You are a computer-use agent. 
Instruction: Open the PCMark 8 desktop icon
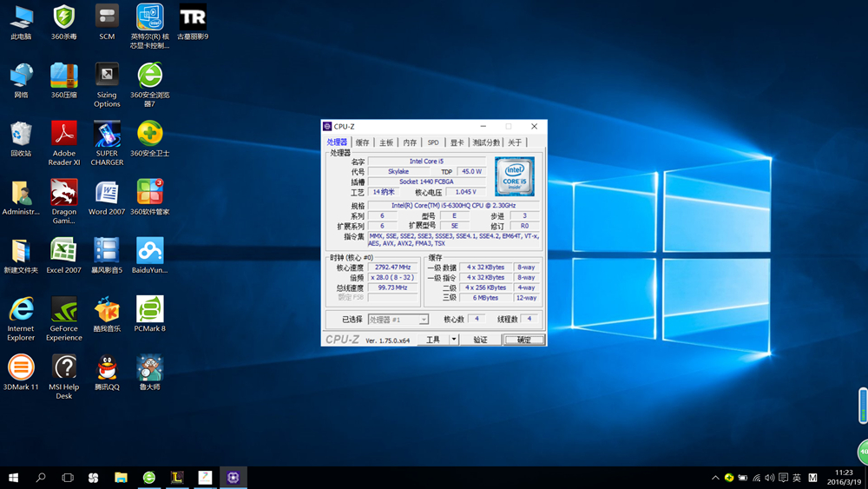tap(149, 310)
